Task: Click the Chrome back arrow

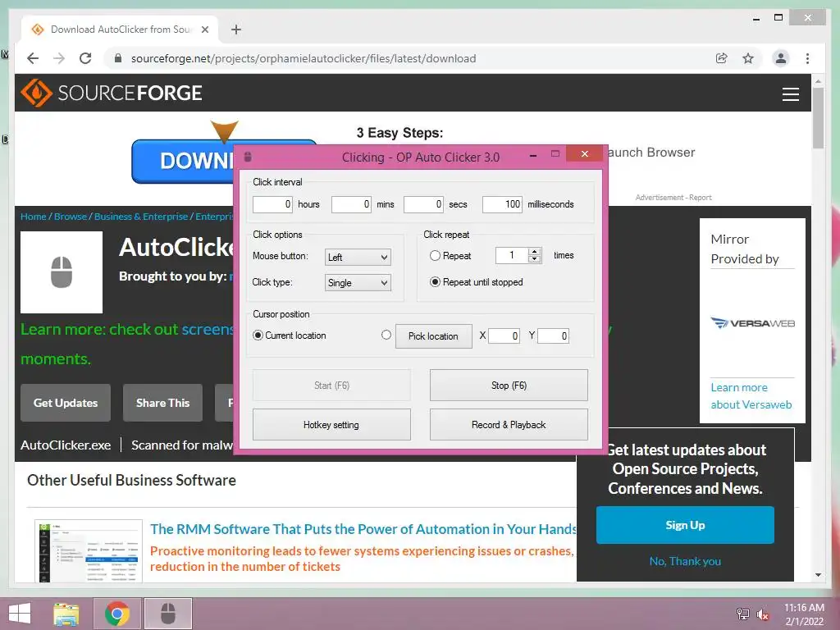Action: tap(33, 58)
